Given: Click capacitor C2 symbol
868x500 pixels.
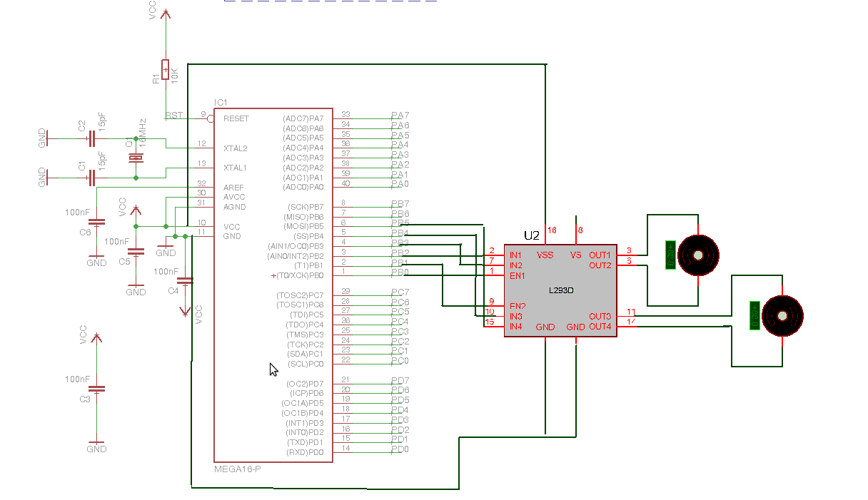Looking at the screenshot, I should pyautogui.click(x=91, y=138).
